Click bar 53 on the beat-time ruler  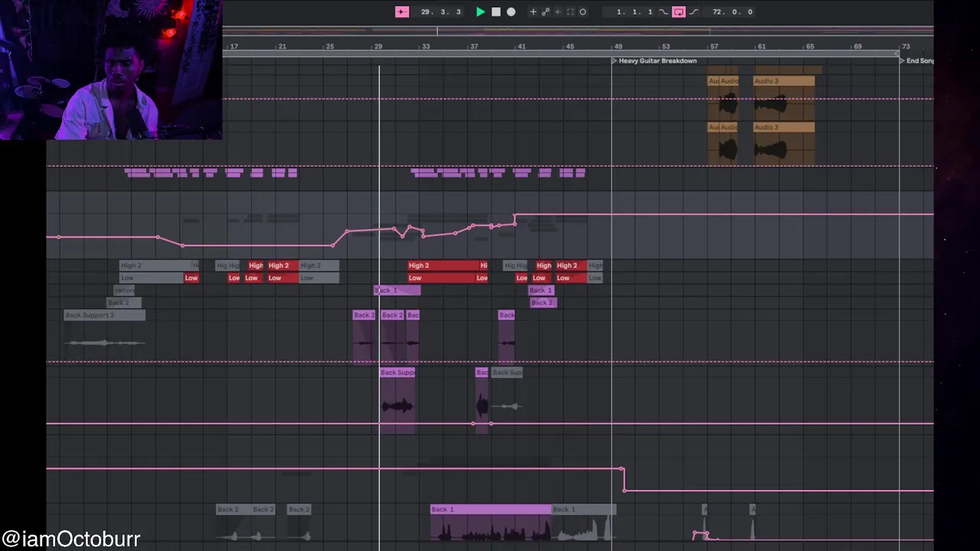665,47
